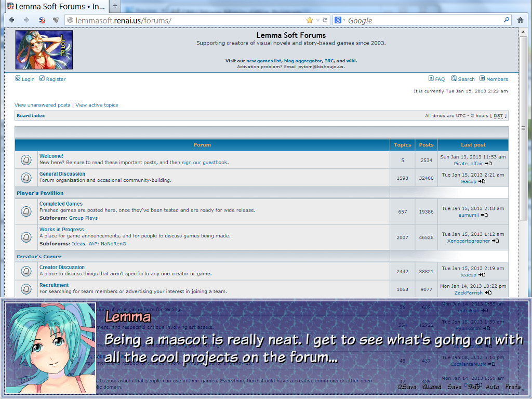Open the Recruitment forum
532x399 pixels.
(x=54, y=285)
